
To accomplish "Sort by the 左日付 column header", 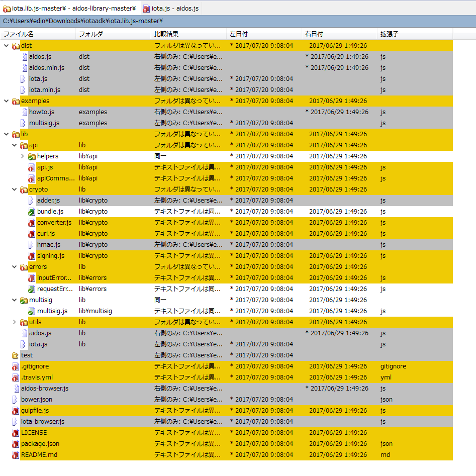I will 264,34.
